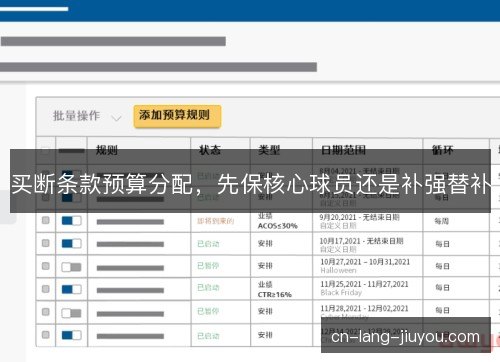
Task: Click the 10月17,2021 - 无结束日期 date range
Action: tap(362, 241)
